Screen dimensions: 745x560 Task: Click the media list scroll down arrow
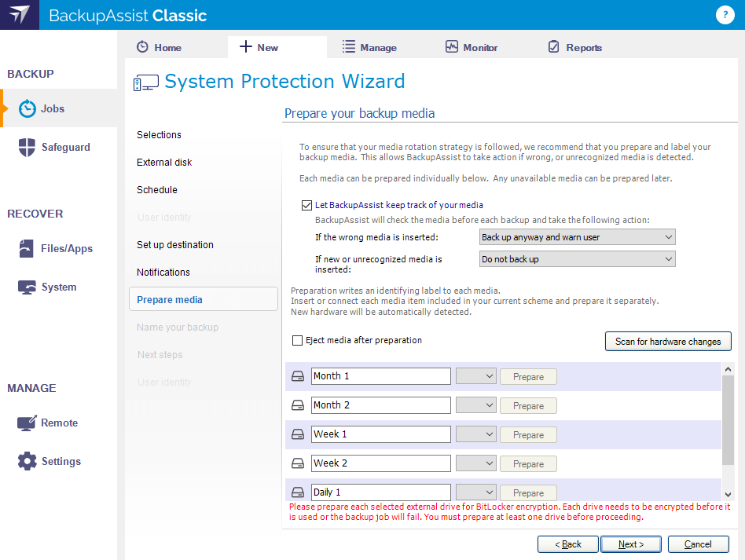click(728, 495)
